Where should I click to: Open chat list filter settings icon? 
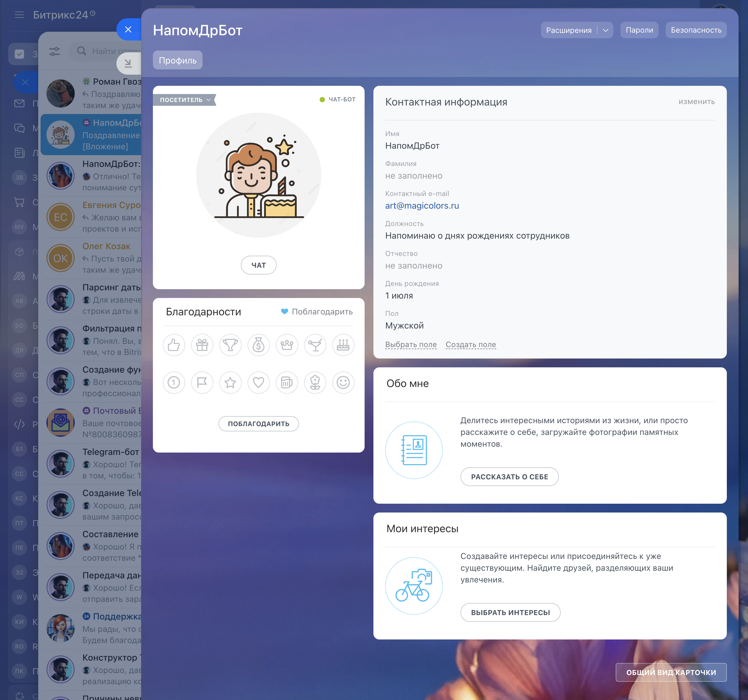click(55, 51)
